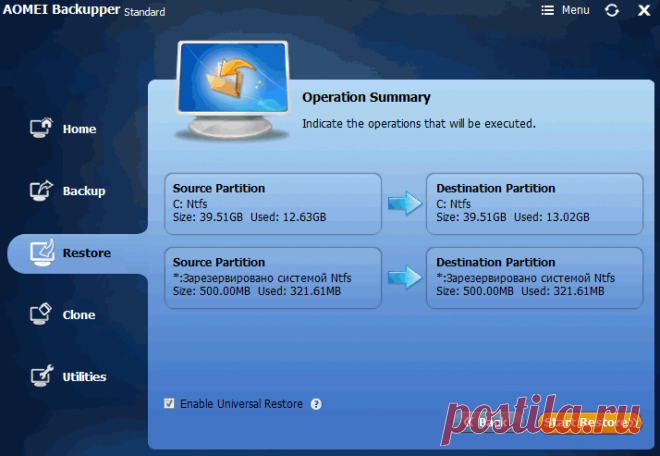Click the Clone icon in sidebar

41,314
